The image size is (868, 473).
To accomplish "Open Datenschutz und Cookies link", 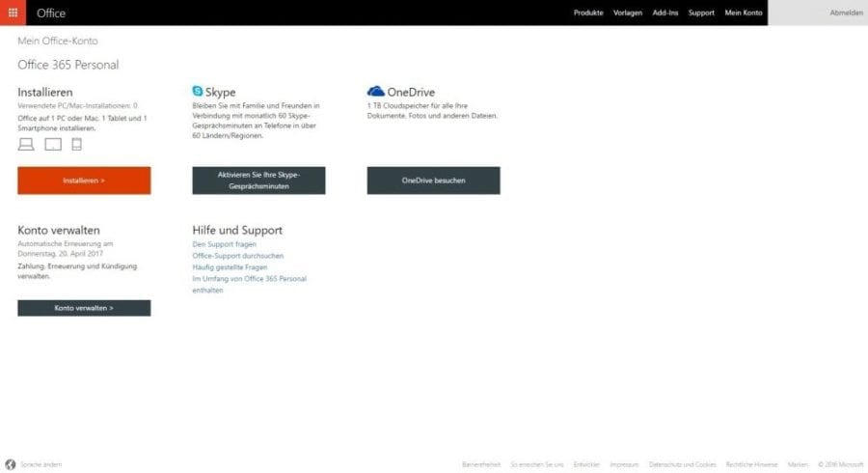I will 683,464.
